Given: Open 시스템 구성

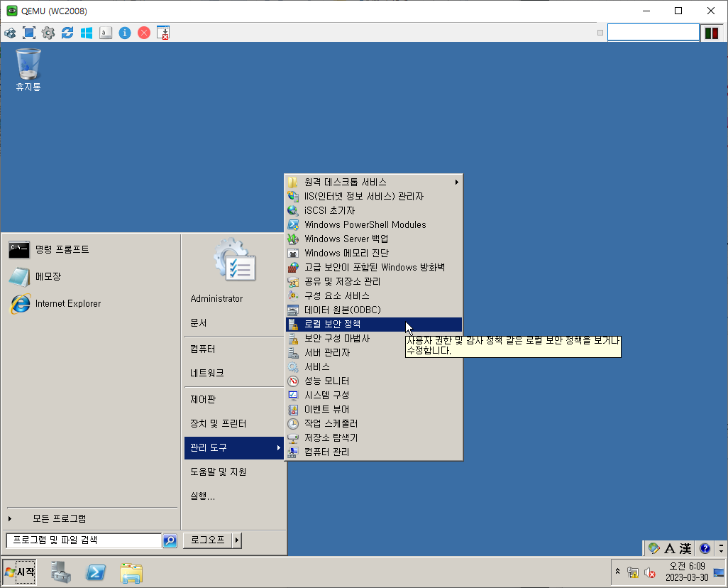Looking at the screenshot, I should pos(374,395).
